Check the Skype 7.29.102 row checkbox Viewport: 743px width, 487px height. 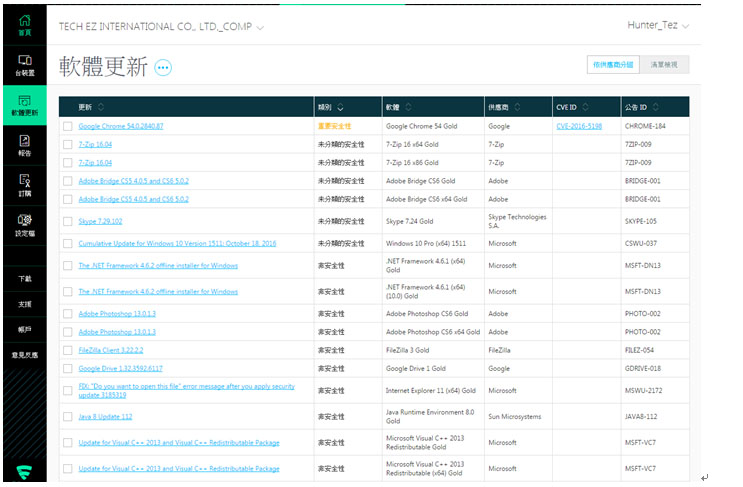point(68,221)
